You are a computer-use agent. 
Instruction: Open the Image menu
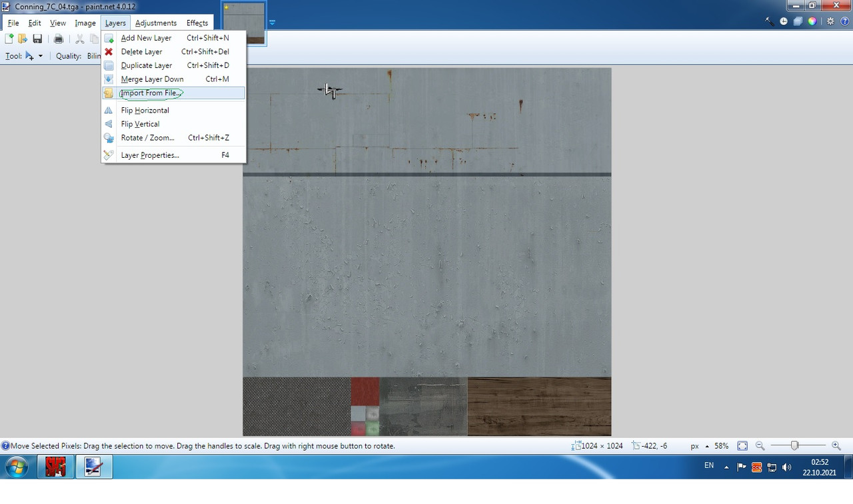pos(85,23)
